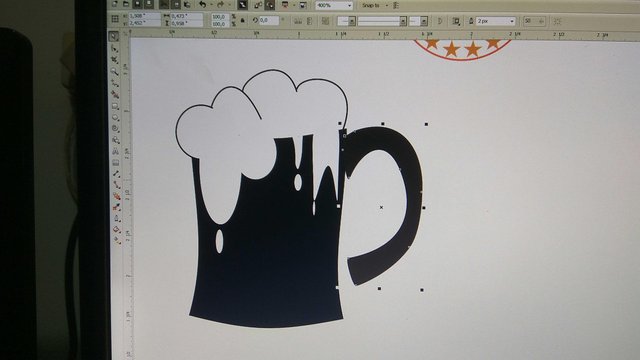Viewport: 640px width, 360px height.
Task: Open the Snap to dropdown
Action: point(387,6)
